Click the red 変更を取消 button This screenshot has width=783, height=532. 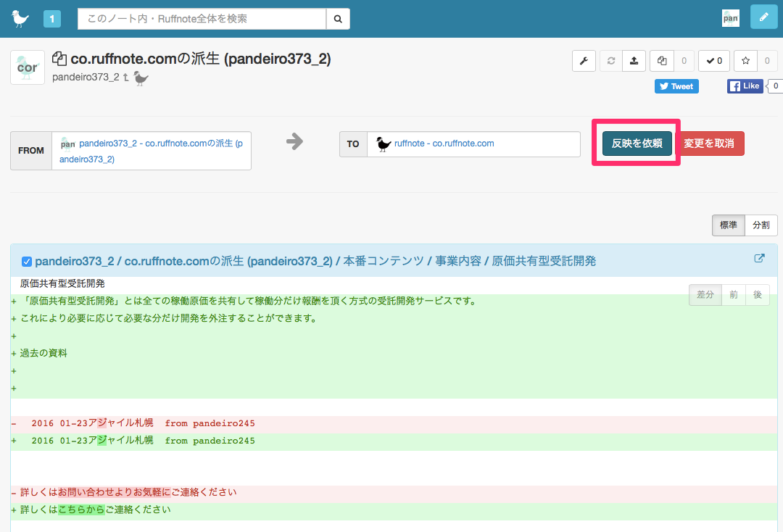[709, 144]
